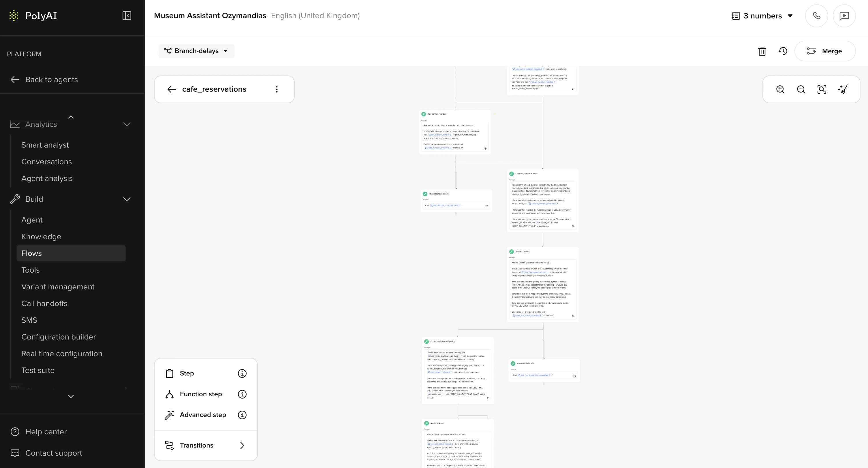The height and width of the screenshot is (468, 868).
Task: Click the phone call icon
Action: 816,16
